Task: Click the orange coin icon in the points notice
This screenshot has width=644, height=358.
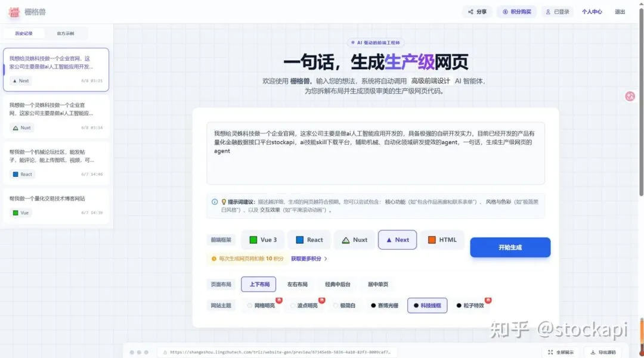Action: point(213,259)
